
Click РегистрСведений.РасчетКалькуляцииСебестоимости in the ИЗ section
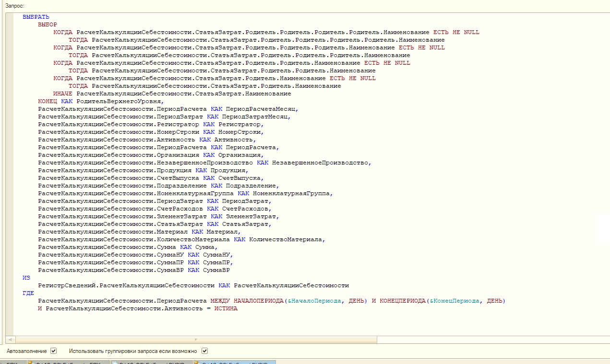tap(126, 285)
